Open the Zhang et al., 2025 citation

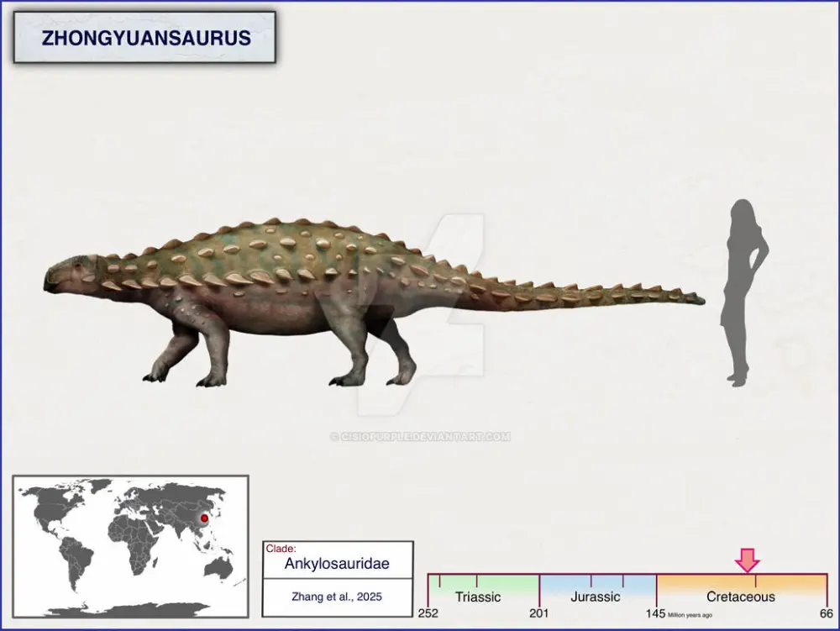pyautogui.click(x=337, y=597)
